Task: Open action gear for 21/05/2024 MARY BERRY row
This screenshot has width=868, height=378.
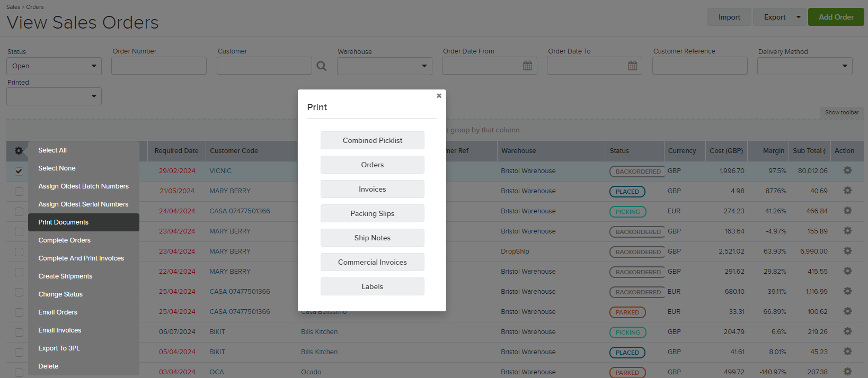Action: 847,191
